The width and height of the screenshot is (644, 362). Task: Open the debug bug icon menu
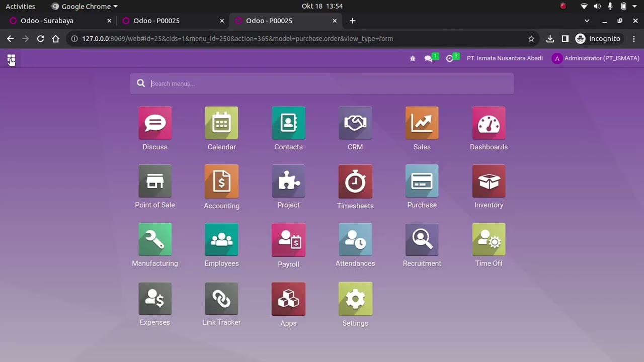pos(413,58)
